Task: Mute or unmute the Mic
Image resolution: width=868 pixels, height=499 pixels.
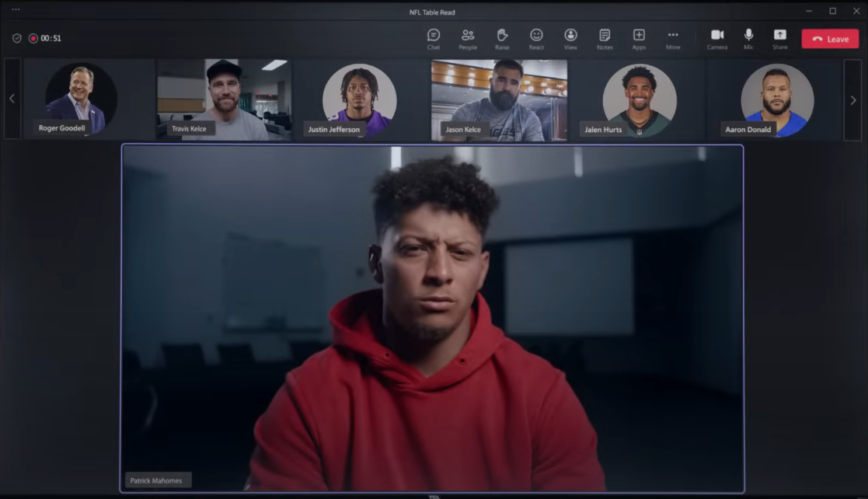Action: [748, 37]
